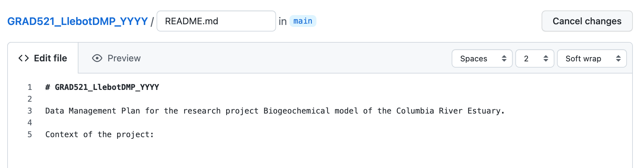644x168 pixels.
Task: Open the Spaces indent mode dropdown
Action: pos(482,58)
